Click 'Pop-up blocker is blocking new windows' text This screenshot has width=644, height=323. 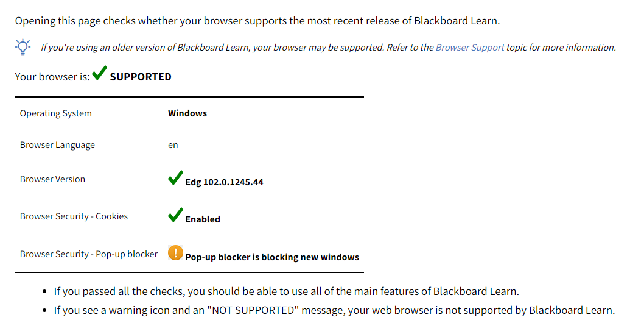click(x=272, y=257)
